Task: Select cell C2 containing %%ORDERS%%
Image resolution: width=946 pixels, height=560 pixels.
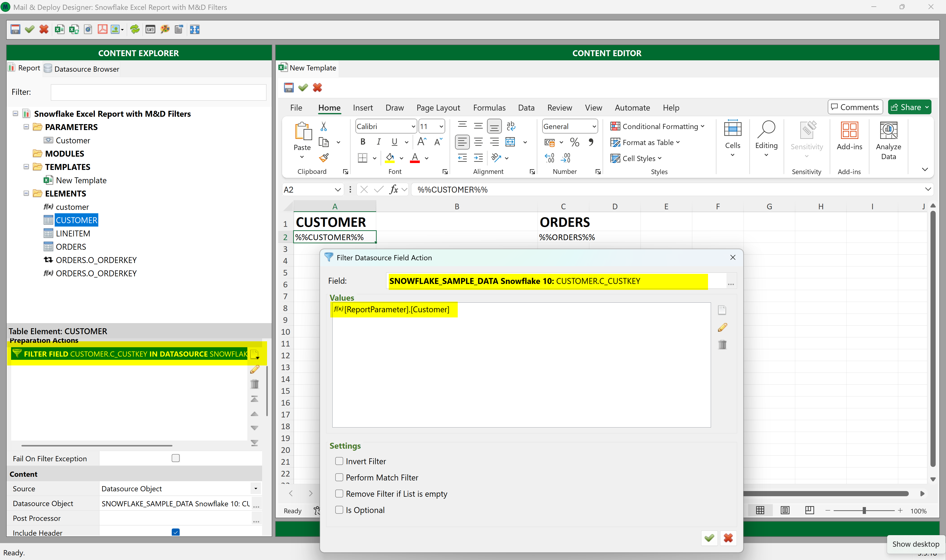Action: tap(563, 237)
